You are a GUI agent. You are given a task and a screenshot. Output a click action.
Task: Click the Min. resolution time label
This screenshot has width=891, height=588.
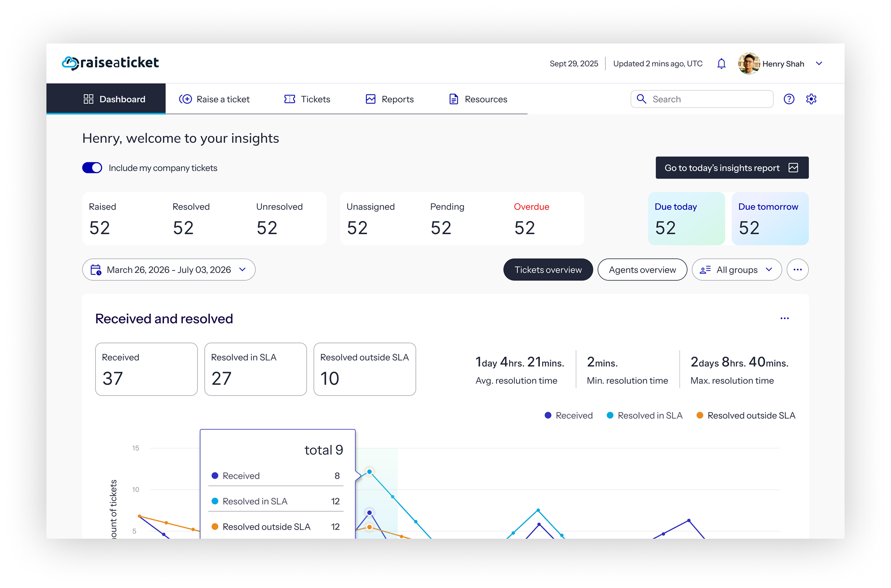click(x=627, y=381)
